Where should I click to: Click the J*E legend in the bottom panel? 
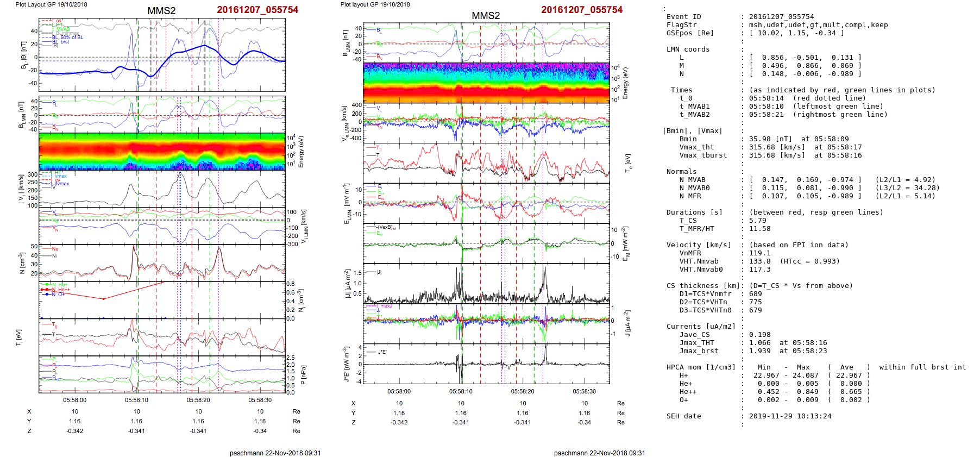tap(382, 352)
